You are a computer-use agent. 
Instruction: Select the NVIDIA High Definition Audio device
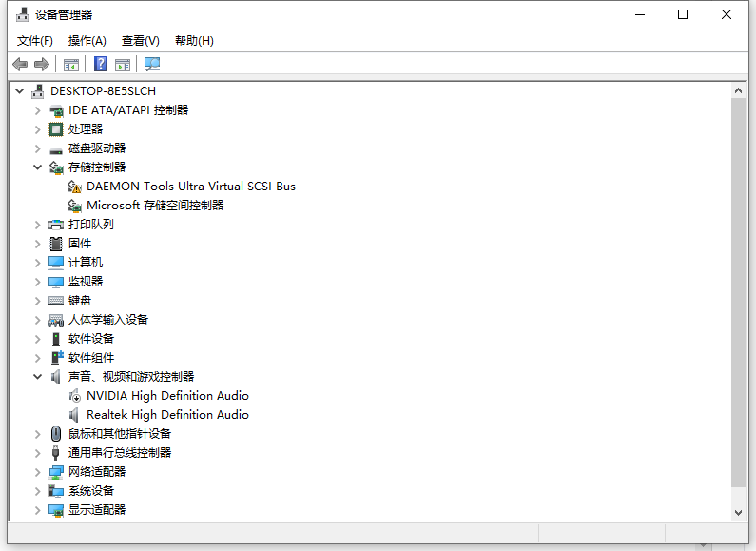pos(167,395)
